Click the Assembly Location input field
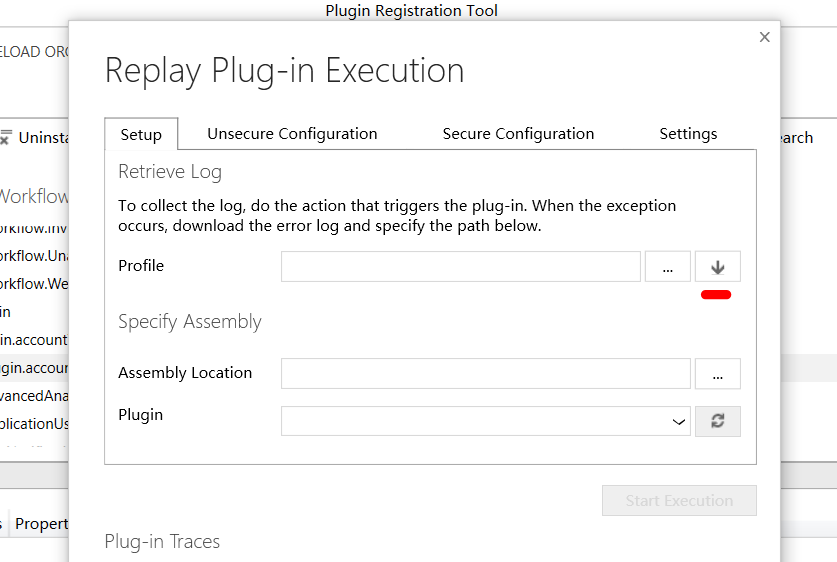Image resolution: width=837 pixels, height=562 pixels. [486, 374]
